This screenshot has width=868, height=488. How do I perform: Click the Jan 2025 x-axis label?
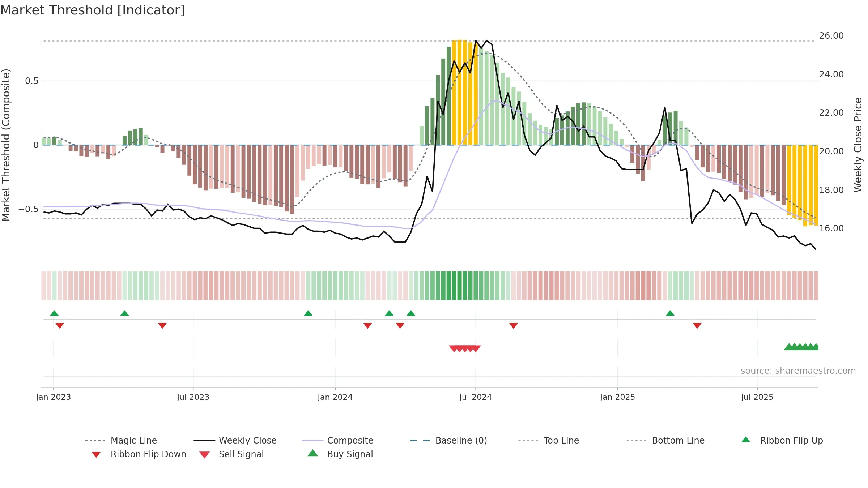tap(618, 397)
